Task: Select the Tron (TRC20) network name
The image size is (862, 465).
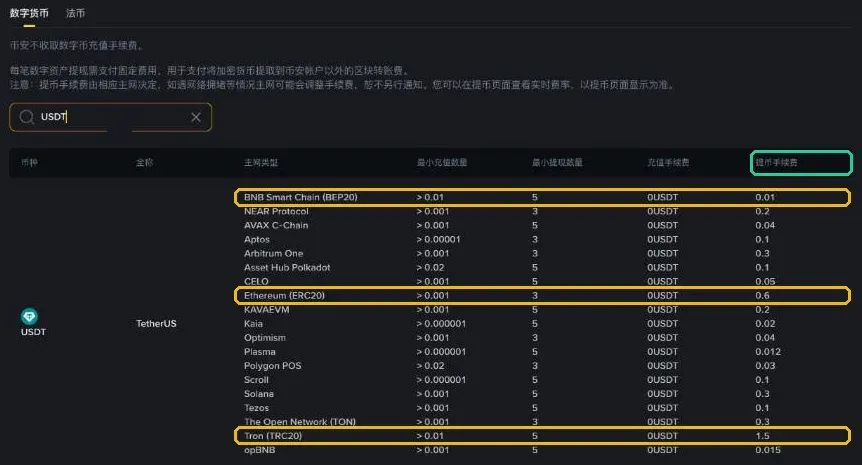Action: [x=273, y=436]
